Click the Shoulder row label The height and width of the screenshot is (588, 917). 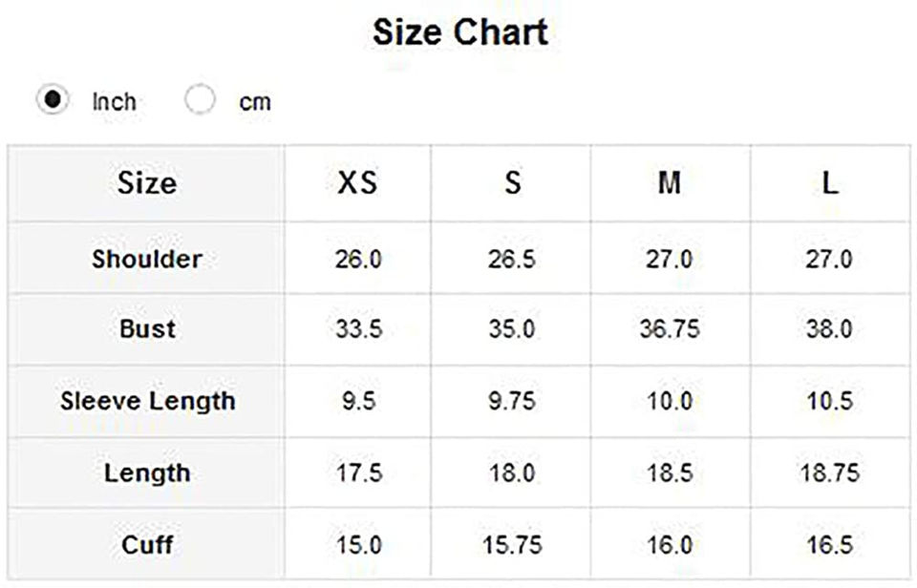[147, 259]
